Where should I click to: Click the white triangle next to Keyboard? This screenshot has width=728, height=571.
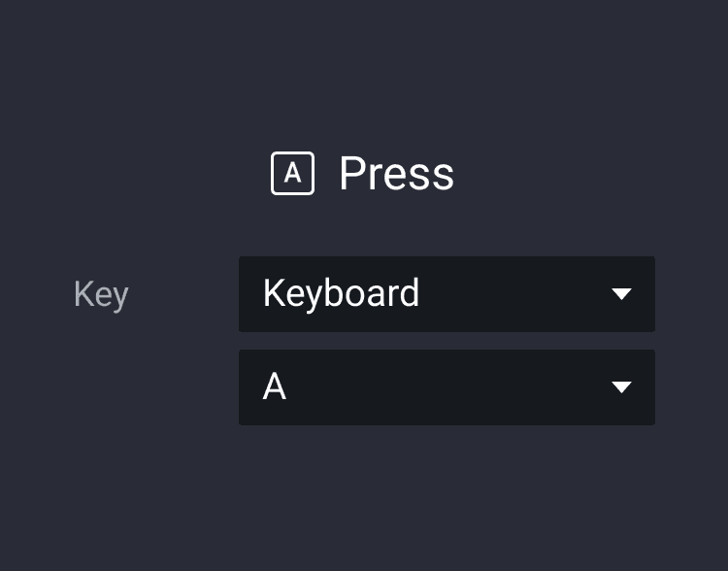click(622, 294)
